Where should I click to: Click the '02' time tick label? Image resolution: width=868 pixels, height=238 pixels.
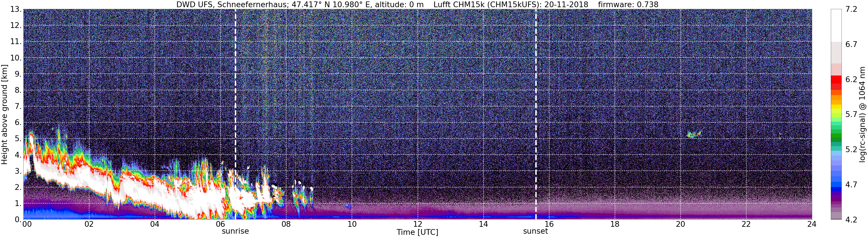pyautogui.click(x=89, y=224)
